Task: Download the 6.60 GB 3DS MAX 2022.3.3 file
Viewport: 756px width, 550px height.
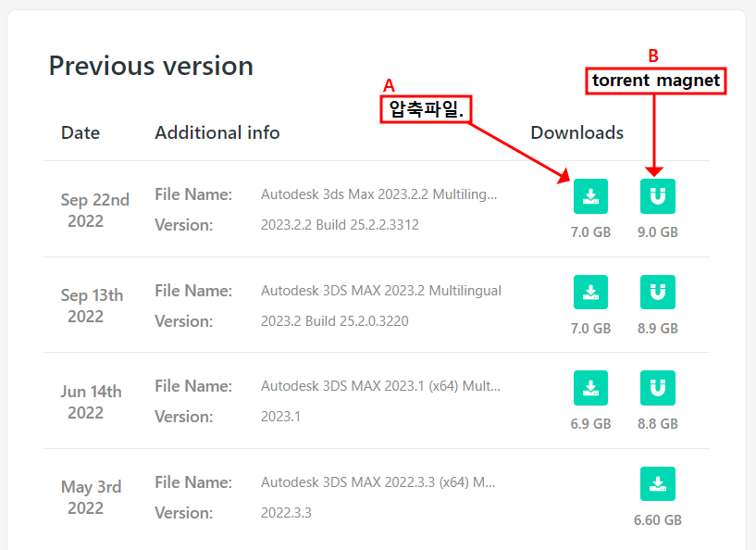Action: pos(658,484)
